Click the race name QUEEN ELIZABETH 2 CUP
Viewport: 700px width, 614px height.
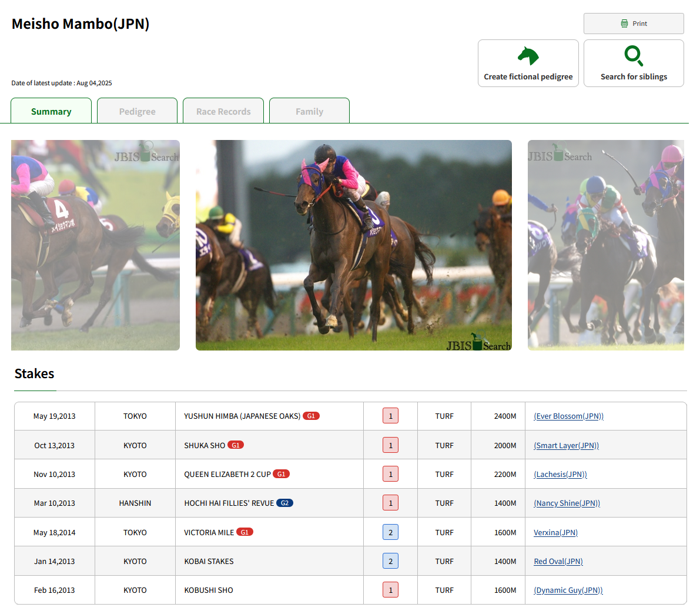pos(227,475)
